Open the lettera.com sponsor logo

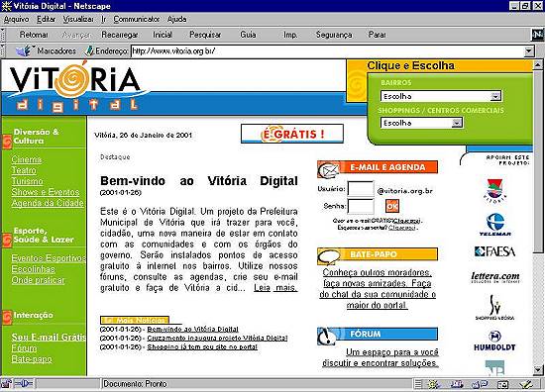[x=495, y=277]
